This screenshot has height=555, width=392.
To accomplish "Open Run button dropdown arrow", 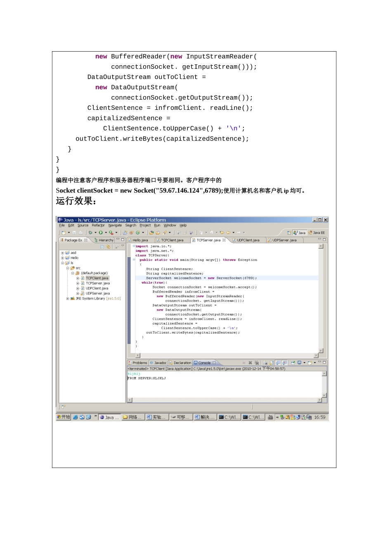I will [106, 232].
